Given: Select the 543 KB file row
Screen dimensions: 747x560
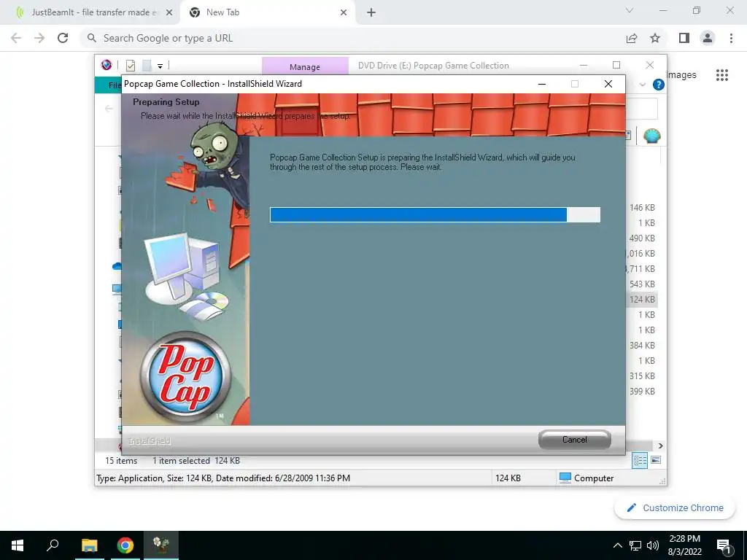Looking at the screenshot, I should pos(642,284).
